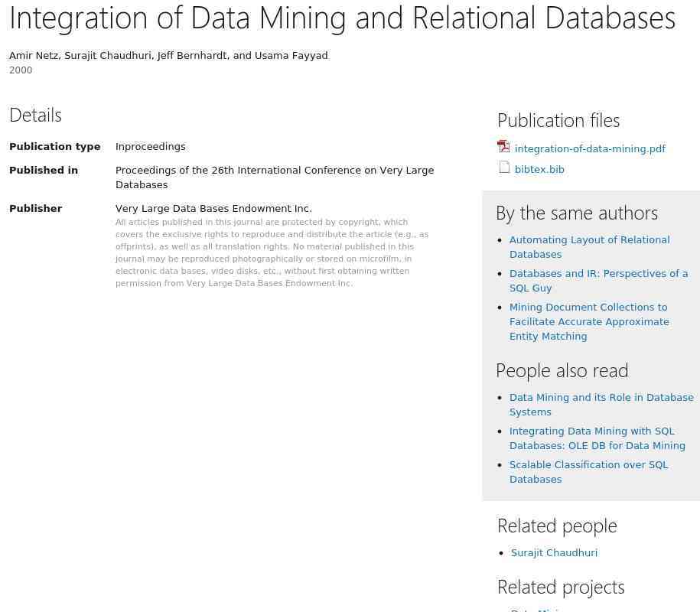Click the People also read heading
The width and height of the screenshot is (700, 612).
tap(562, 370)
